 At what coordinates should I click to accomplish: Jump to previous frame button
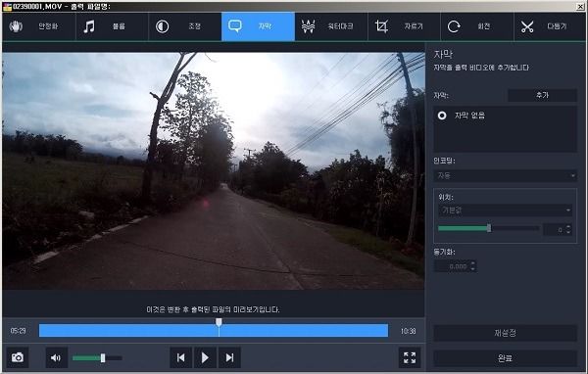point(180,357)
